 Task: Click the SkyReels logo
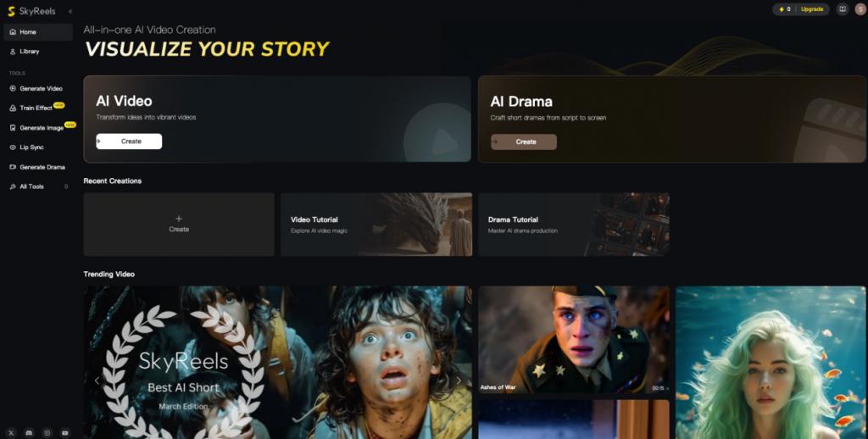pyautogui.click(x=31, y=11)
